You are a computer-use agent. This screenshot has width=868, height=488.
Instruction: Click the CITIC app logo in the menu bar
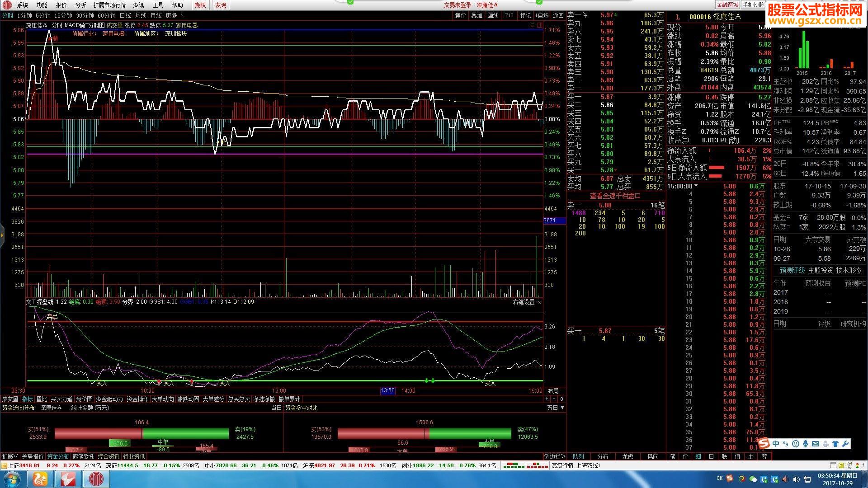[x=7, y=5]
